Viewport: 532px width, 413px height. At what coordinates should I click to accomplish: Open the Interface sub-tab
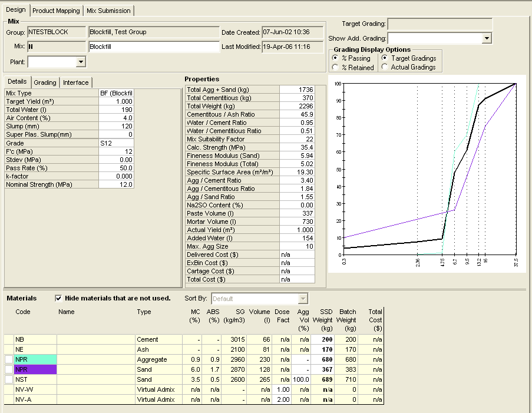[x=76, y=82]
